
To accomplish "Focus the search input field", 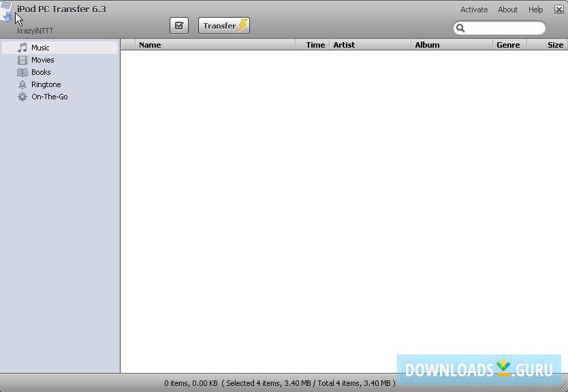I will coord(499,28).
